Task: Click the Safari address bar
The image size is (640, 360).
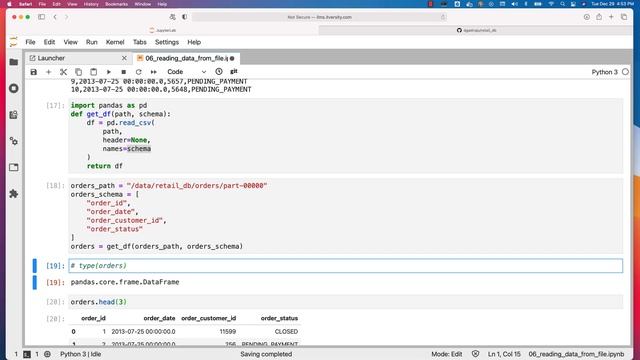Action: pyautogui.click(x=319, y=17)
